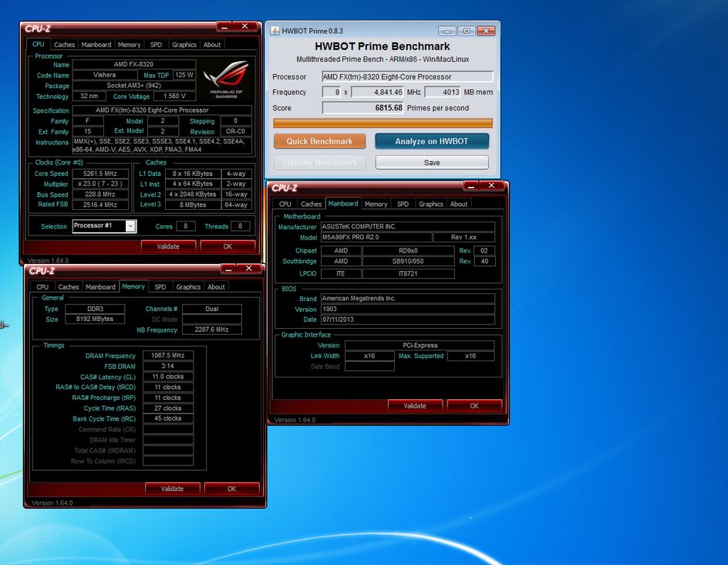Click the BIOS Version value 1903
The height and width of the screenshot is (565, 728).
coord(408,309)
